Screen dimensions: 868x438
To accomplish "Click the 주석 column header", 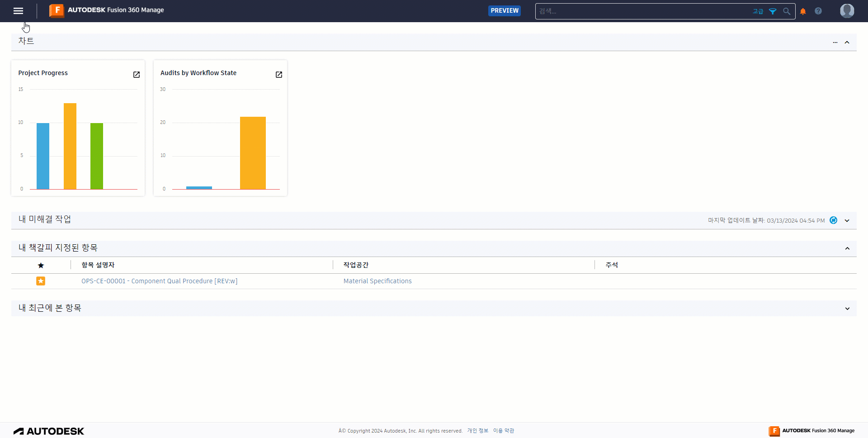I will click(x=612, y=265).
